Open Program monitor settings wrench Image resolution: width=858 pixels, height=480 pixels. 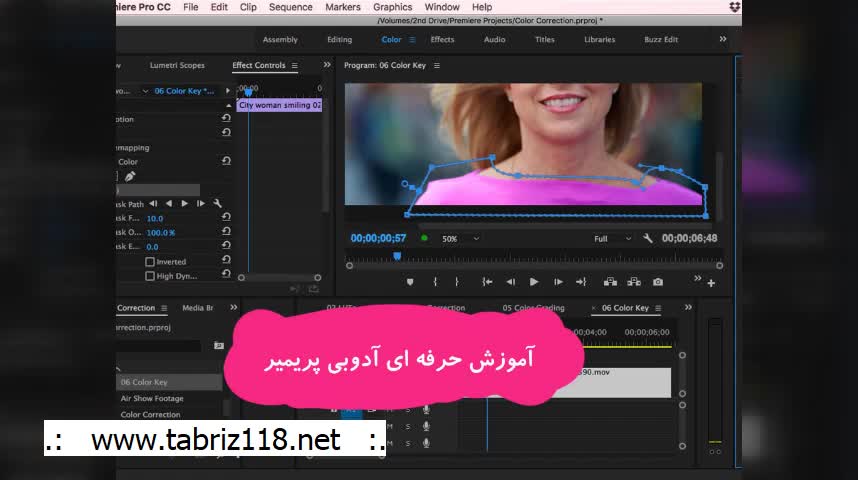647,239
